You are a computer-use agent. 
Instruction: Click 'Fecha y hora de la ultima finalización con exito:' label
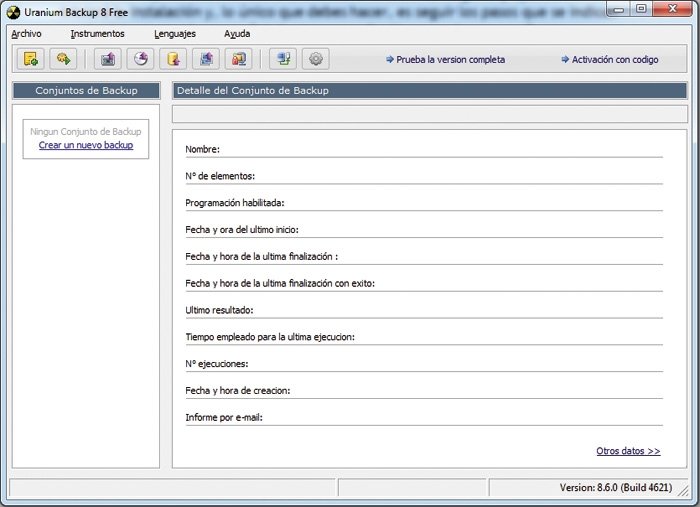[x=280, y=283]
